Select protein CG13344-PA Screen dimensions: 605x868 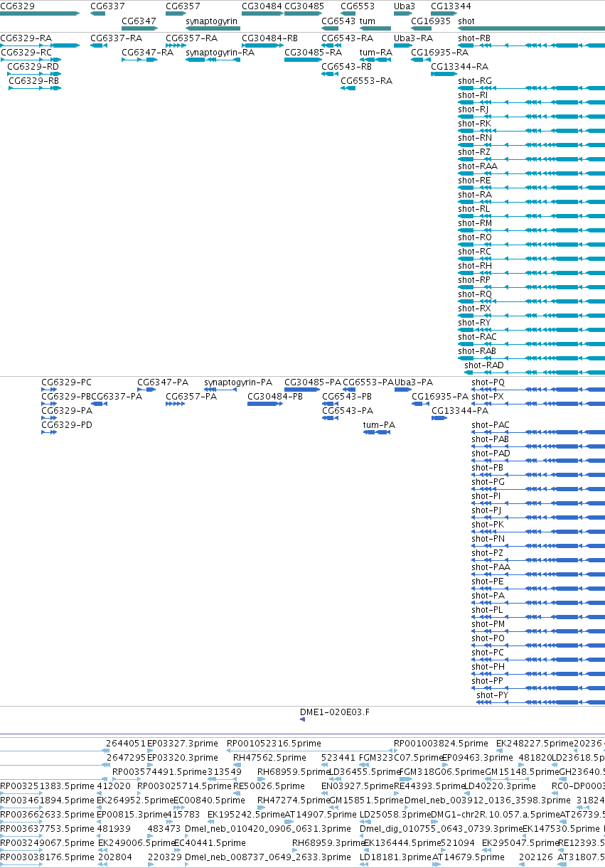[x=460, y=410]
